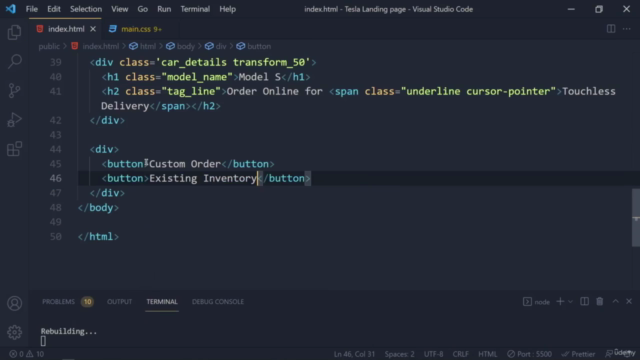The image size is (640, 360).
Task: Split the terminal panel
Action: tap(584, 302)
